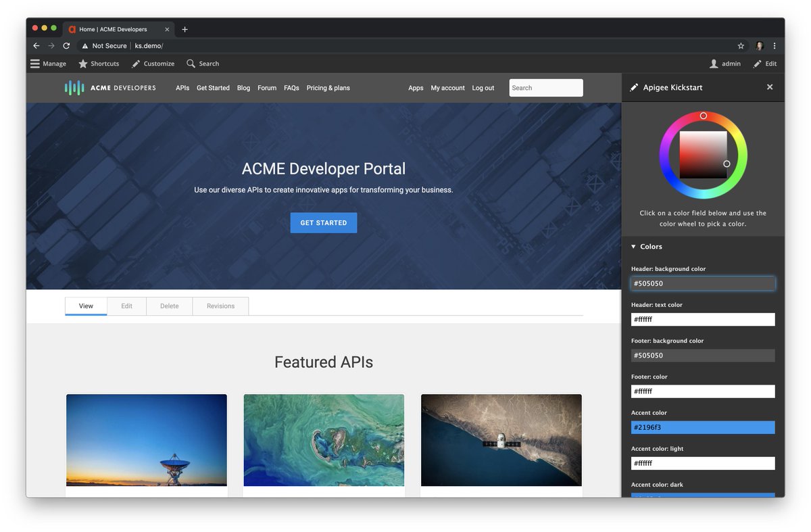Switch to the Revisions tab
811x532 pixels.
pos(220,306)
